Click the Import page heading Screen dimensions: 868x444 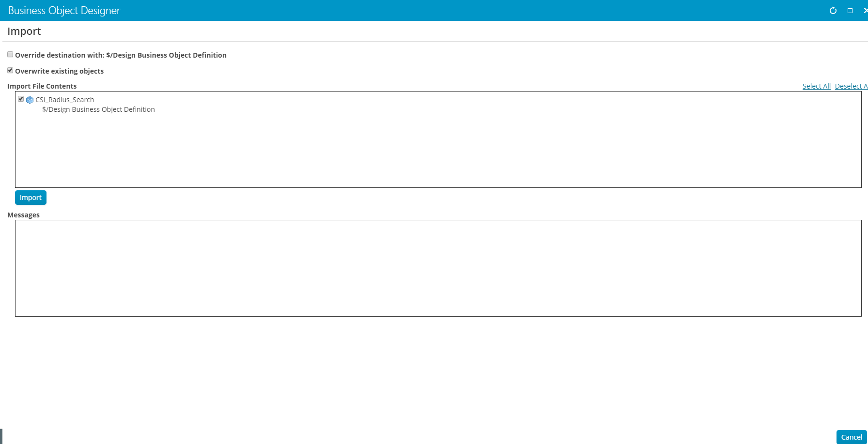click(24, 31)
